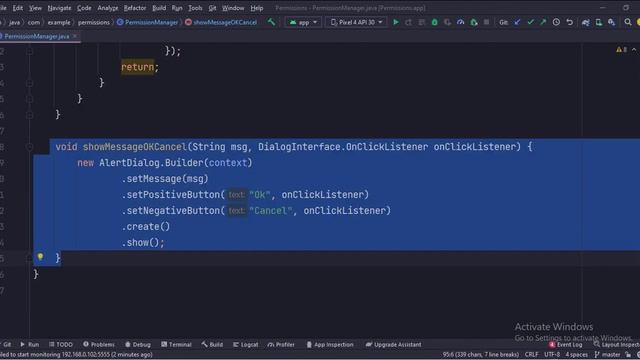The image size is (640, 360).
Task: Open the Debug tool window
Action: point(138,344)
